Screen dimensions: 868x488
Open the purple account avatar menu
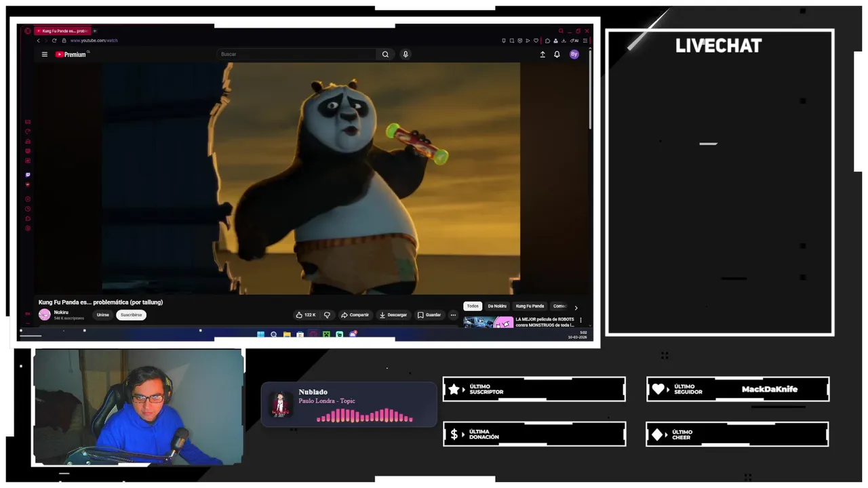[x=574, y=54]
